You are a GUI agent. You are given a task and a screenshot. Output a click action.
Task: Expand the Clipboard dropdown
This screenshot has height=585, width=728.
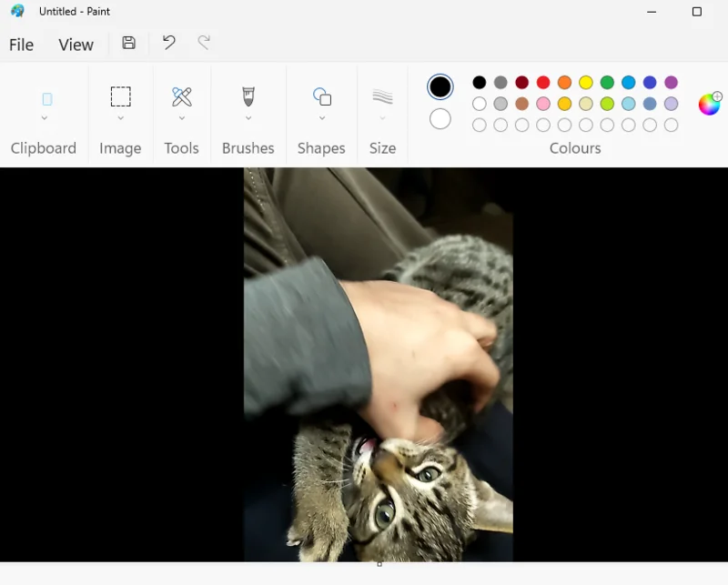point(44,119)
